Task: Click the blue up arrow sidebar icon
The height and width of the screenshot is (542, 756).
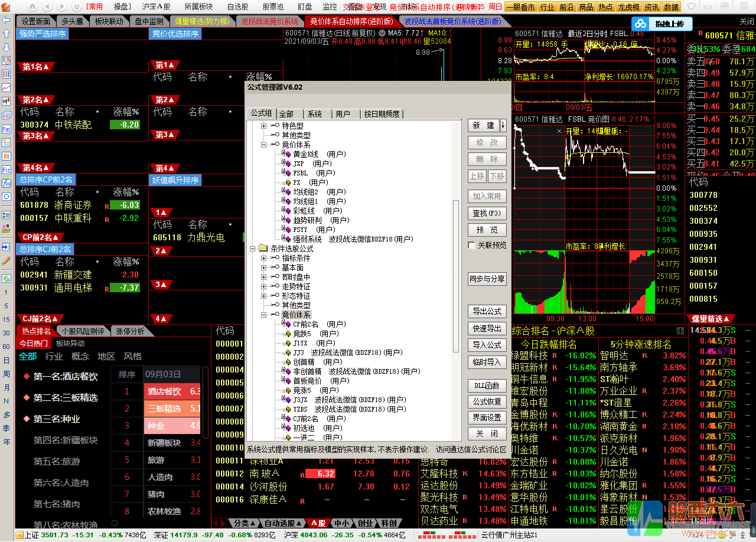Action: point(6,34)
